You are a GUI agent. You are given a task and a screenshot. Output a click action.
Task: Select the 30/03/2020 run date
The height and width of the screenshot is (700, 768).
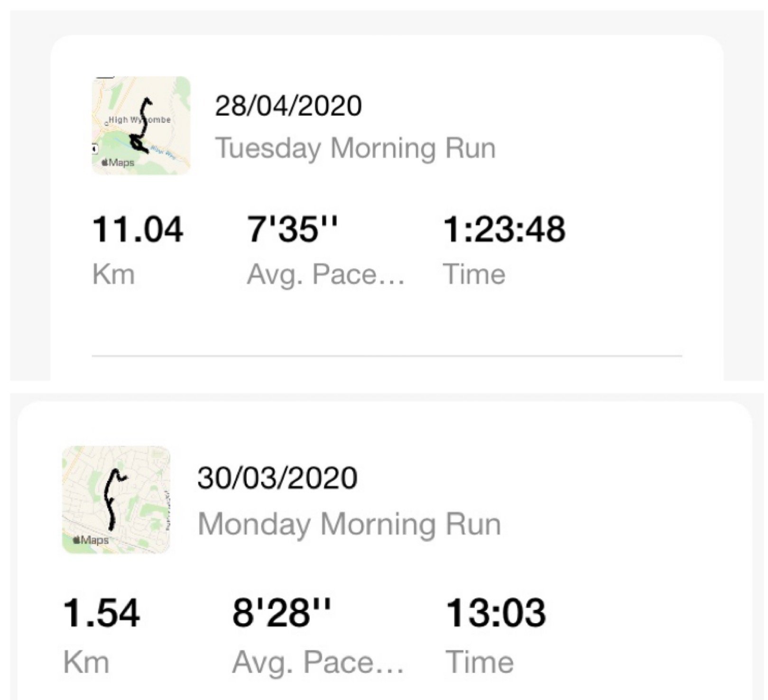pyautogui.click(x=277, y=478)
